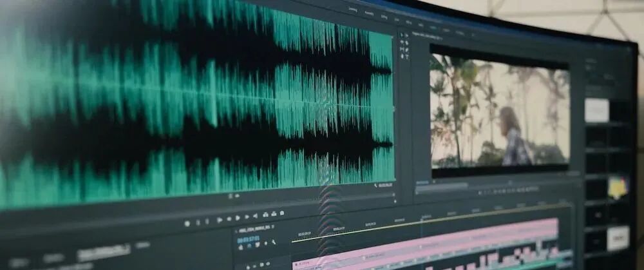This screenshot has width=644, height=270.
Task: Click Go to Out in Source Monitor
Action: click(x=255, y=216)
